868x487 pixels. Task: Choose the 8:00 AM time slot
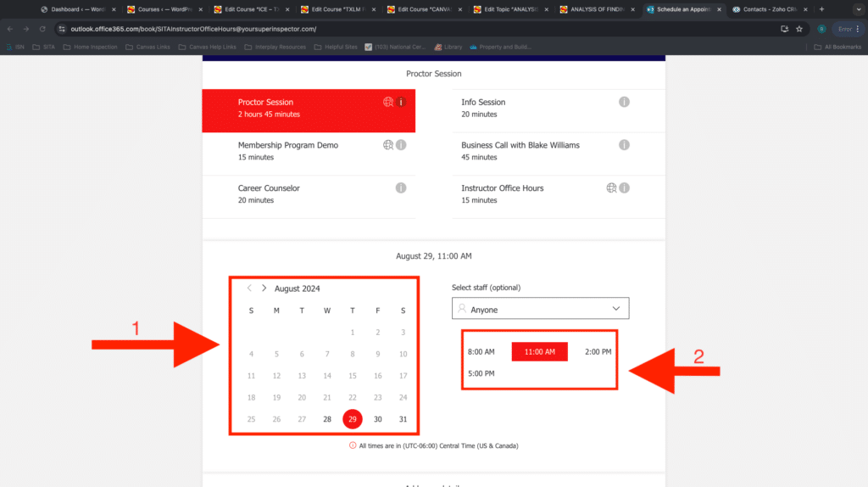click(x=481, y=351)
